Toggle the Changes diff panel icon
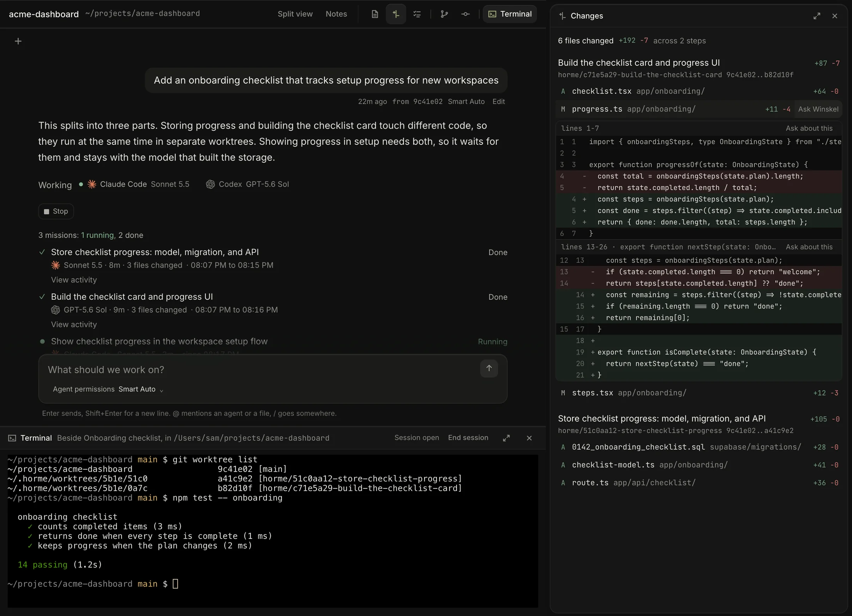The height and width of the screenshot is (616, 852). click(x=396, y=14)
